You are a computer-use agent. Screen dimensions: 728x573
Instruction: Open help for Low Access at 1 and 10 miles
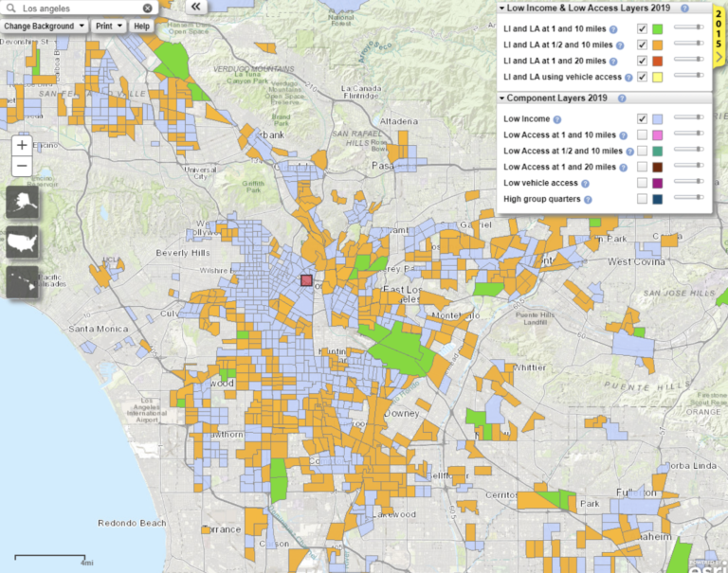(x=623, y=135)
